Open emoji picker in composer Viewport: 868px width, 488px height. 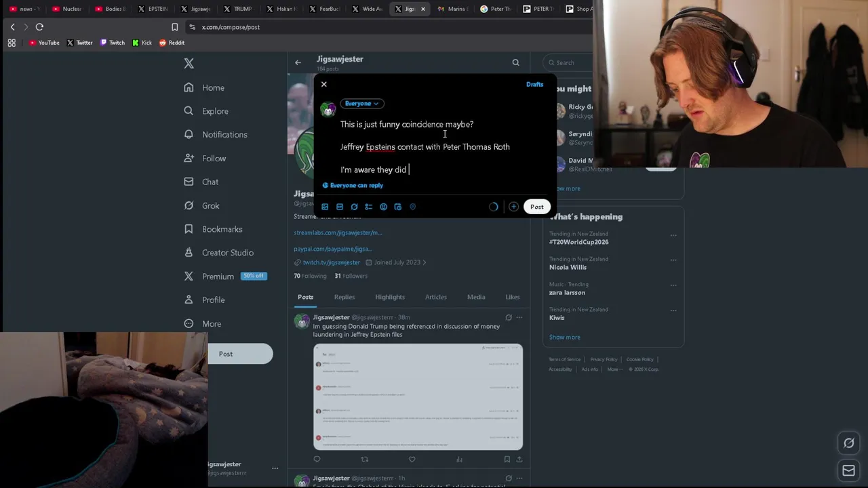pyautogui.click(x=383, y=207)
